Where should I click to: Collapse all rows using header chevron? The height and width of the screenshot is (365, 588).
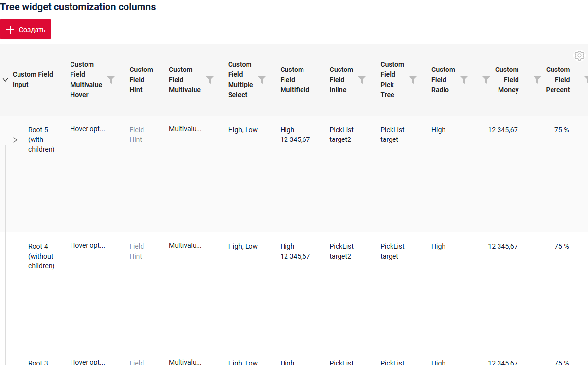tap(5, 79)
